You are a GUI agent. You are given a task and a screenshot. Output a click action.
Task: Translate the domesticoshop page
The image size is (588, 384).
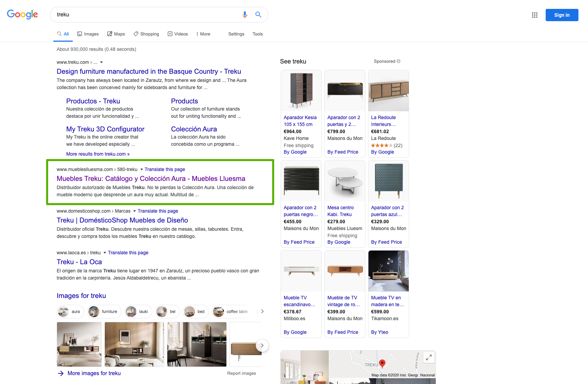[158, 211]
